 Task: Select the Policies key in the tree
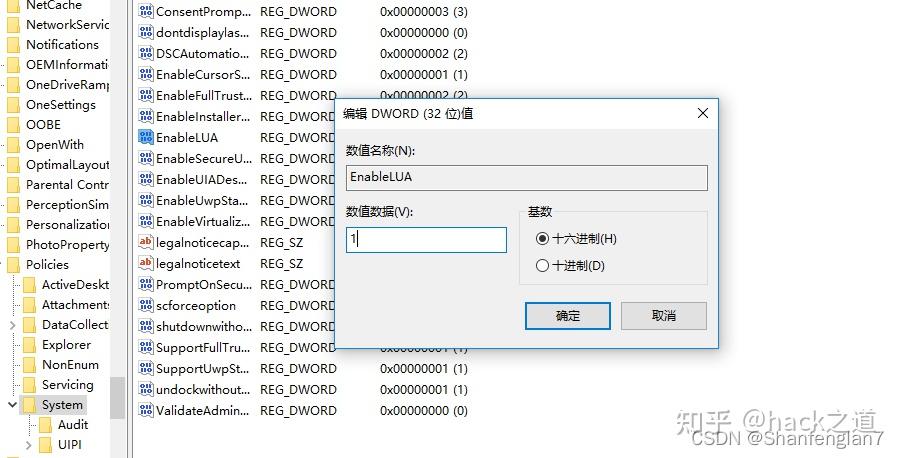[47, 265]
